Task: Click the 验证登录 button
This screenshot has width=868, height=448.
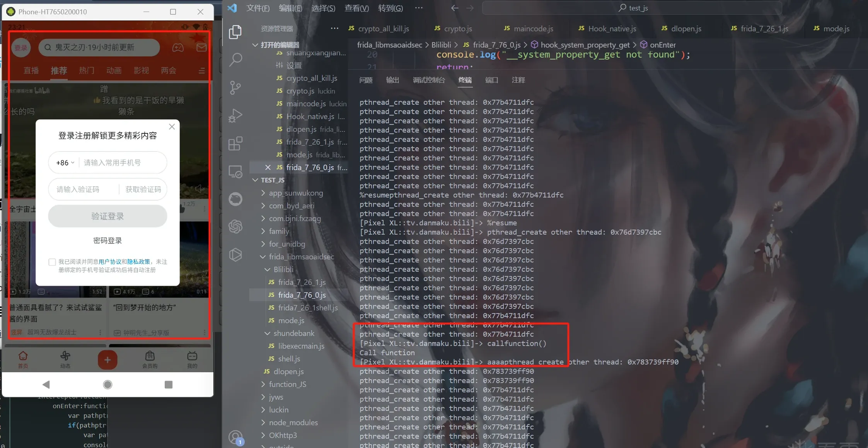Action: [x=107, y=216]
